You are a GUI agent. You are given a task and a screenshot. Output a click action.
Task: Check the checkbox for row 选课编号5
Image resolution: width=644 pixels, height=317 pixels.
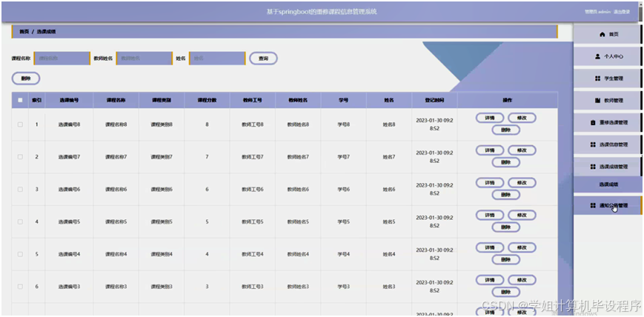20,221
